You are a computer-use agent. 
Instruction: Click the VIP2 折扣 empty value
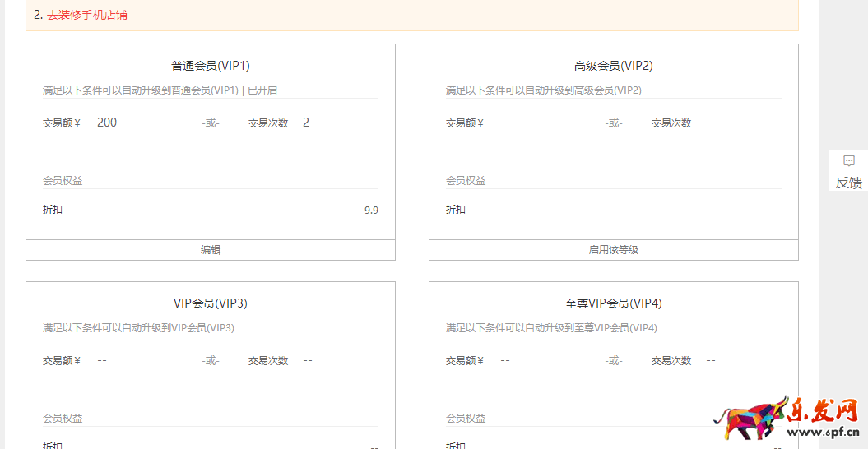coord(777,211)
